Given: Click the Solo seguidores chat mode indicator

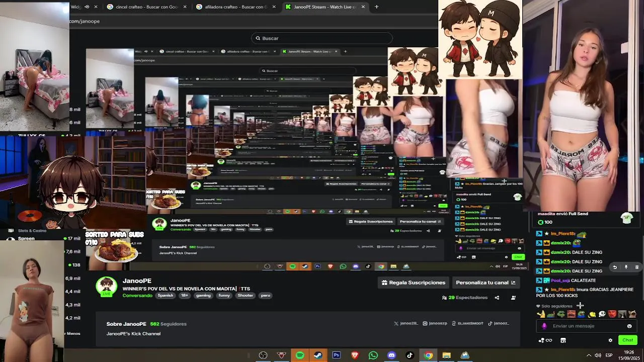Looking at the screenshot, I should pos(554,306).
